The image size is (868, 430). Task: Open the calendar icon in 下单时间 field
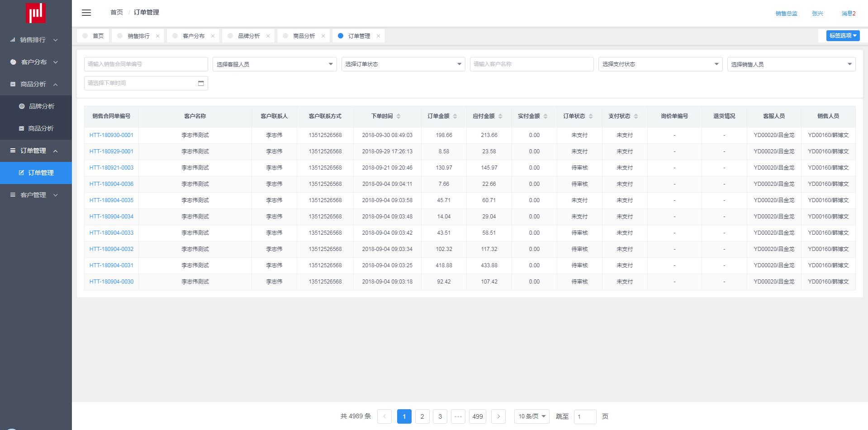coord(201,83)
